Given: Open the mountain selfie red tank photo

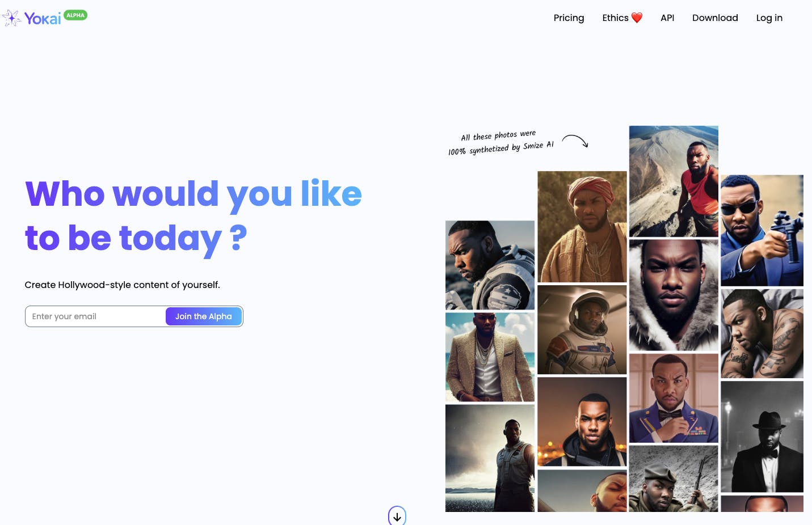Looking at the screenshot, I should click(674, 181).
